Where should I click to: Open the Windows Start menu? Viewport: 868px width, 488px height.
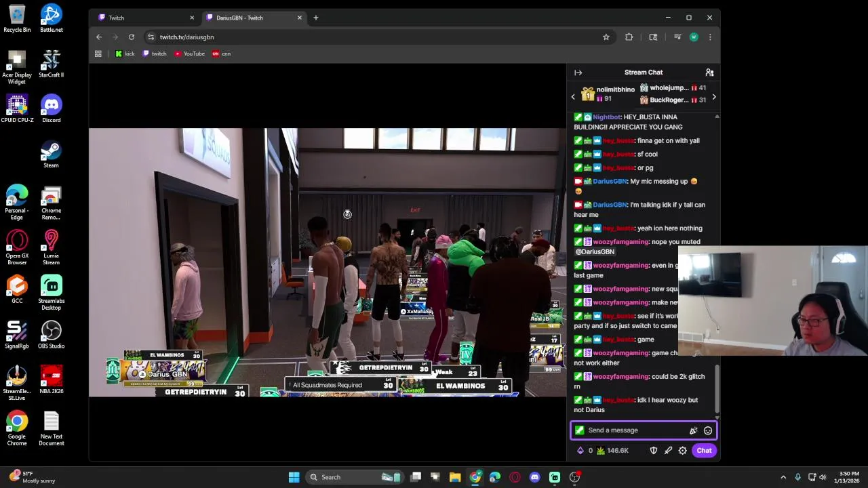294,477
